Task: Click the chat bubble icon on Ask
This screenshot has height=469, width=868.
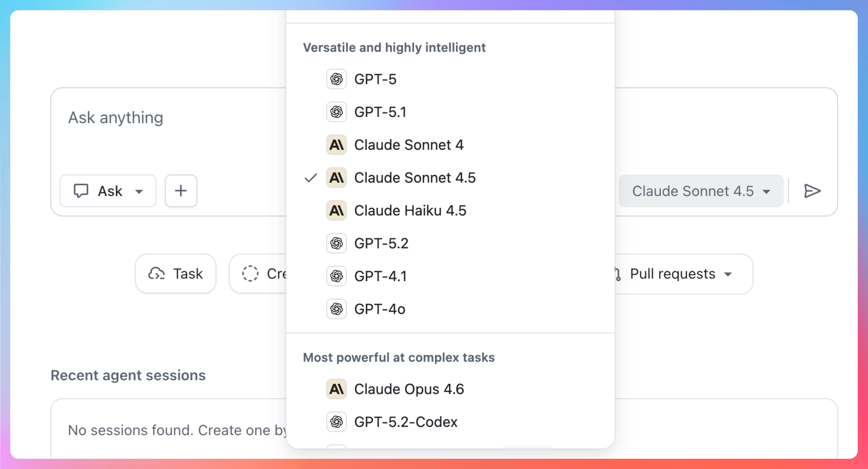Action: (81, 191)
